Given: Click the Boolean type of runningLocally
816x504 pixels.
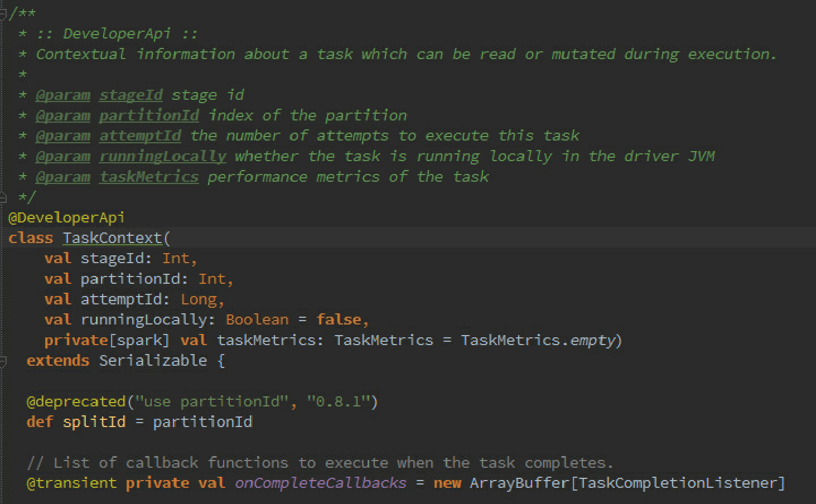Looking at the screenshot, I should click(x=257, y=319).
